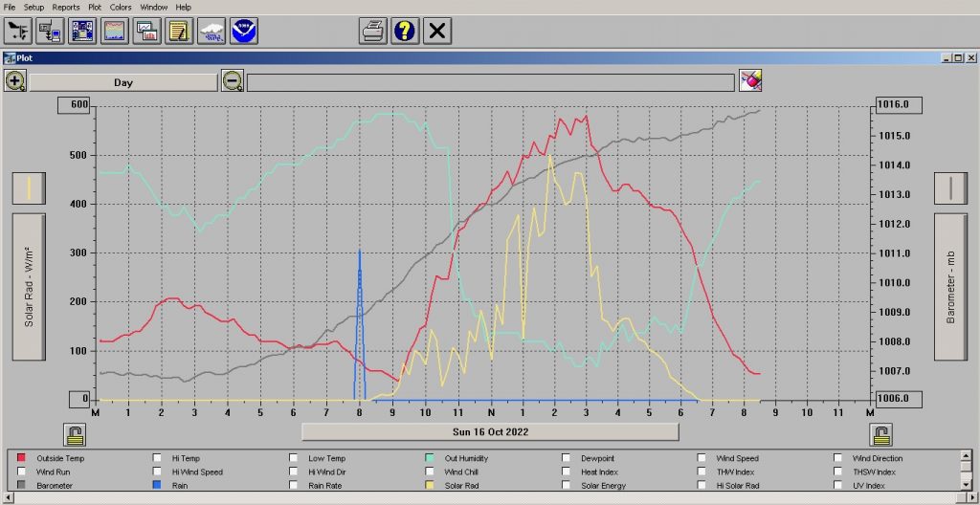Click the yellow line left axis indicator

click(x=29, y=188)
